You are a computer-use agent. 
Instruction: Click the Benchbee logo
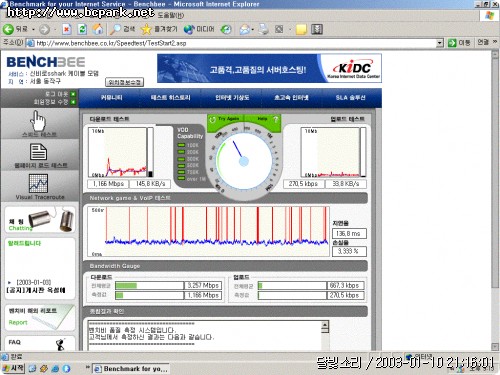46,62
